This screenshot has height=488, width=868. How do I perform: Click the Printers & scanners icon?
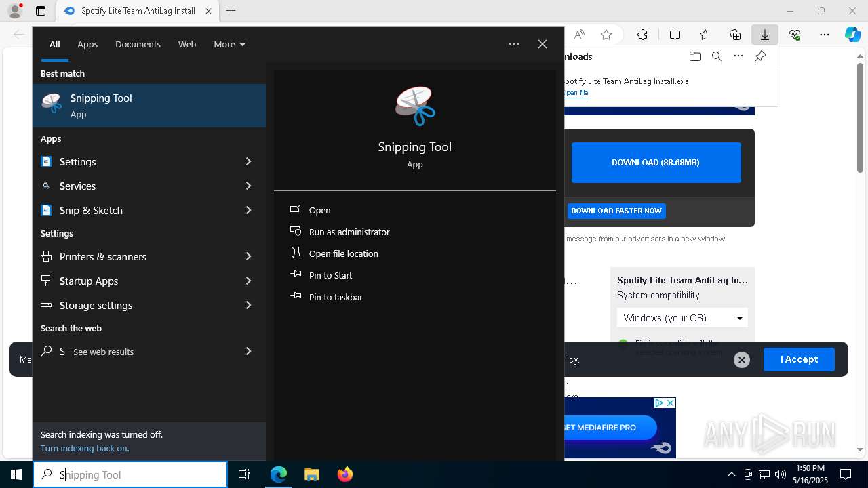(46, 256)
